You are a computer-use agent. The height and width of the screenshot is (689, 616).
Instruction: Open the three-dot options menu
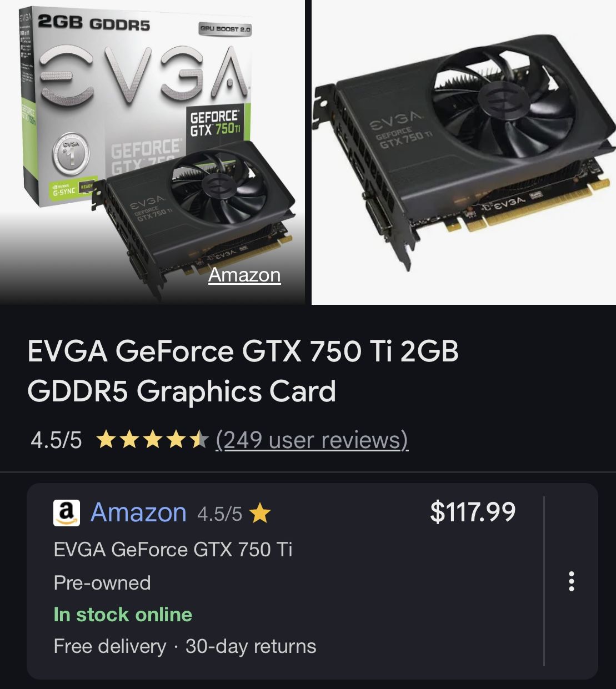pyautogui.click(x=571, y=581)
